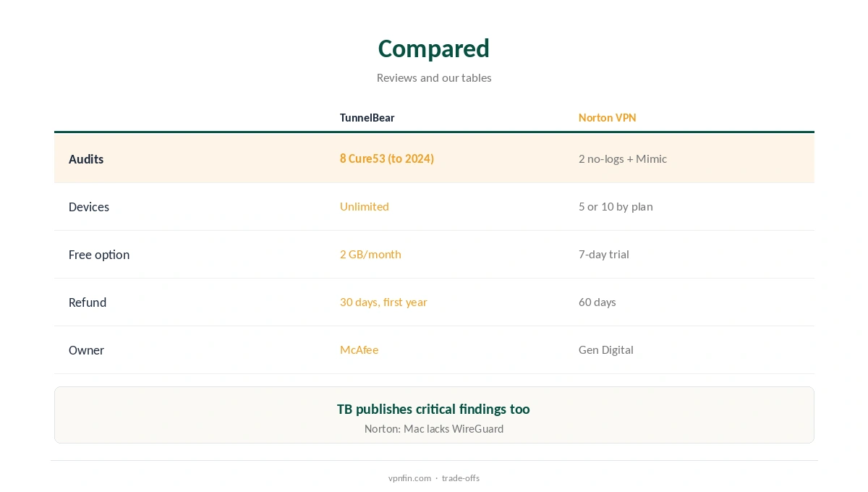Screen dimensions: 868x492
Task: Select the Devices row label
Action: tap(89, 207)
